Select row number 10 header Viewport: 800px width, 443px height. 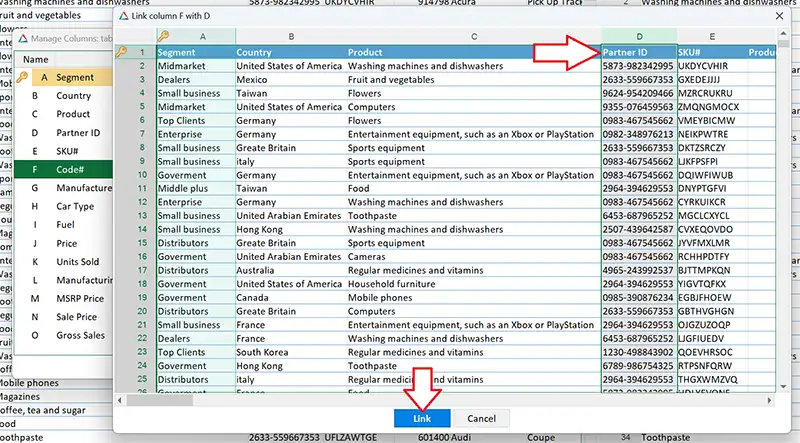pos(142,175)
